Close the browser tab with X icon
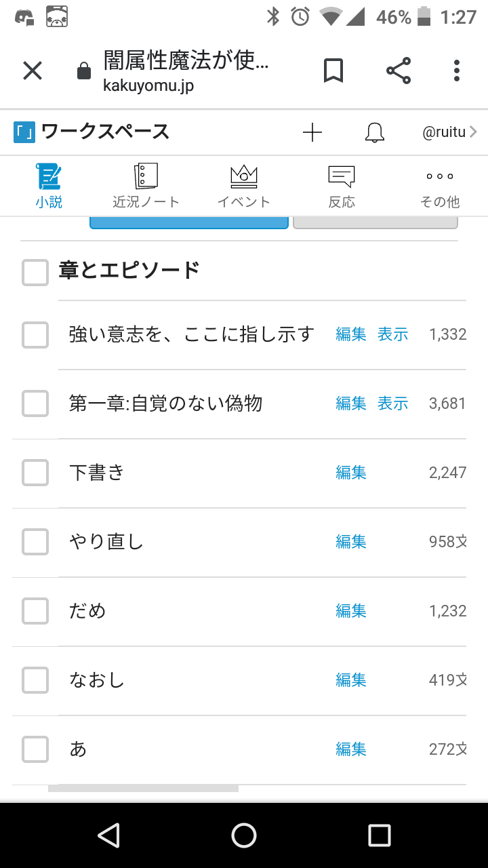488x868 pixels. click(33, 71)
